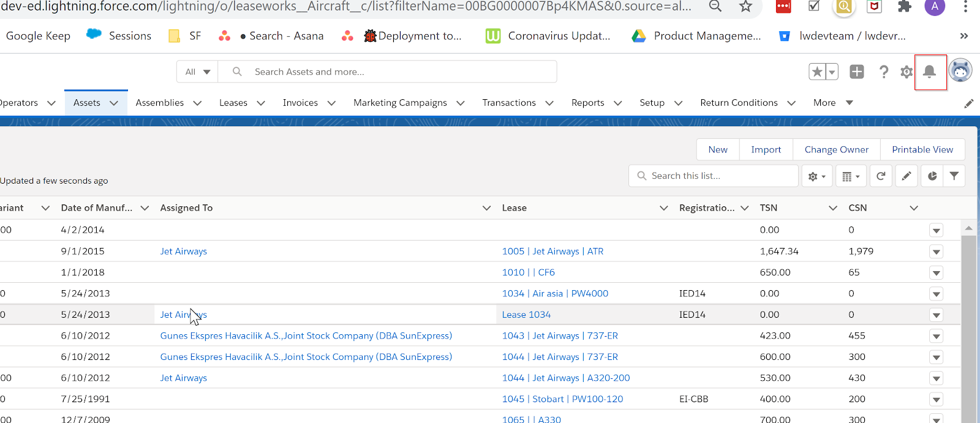
Task: Open the Setup tab
Action: [652, 103]
